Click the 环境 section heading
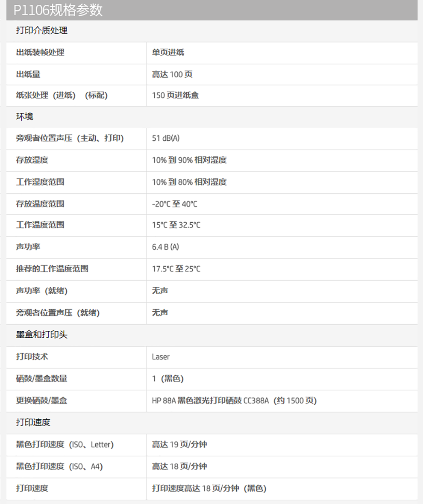This screenshot has height=504, width=423. 25,117
